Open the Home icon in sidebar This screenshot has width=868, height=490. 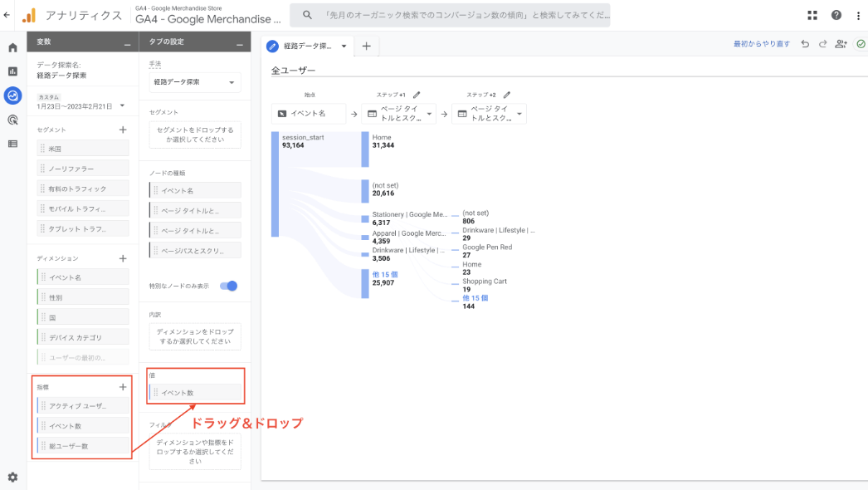[x=12, y=47]
